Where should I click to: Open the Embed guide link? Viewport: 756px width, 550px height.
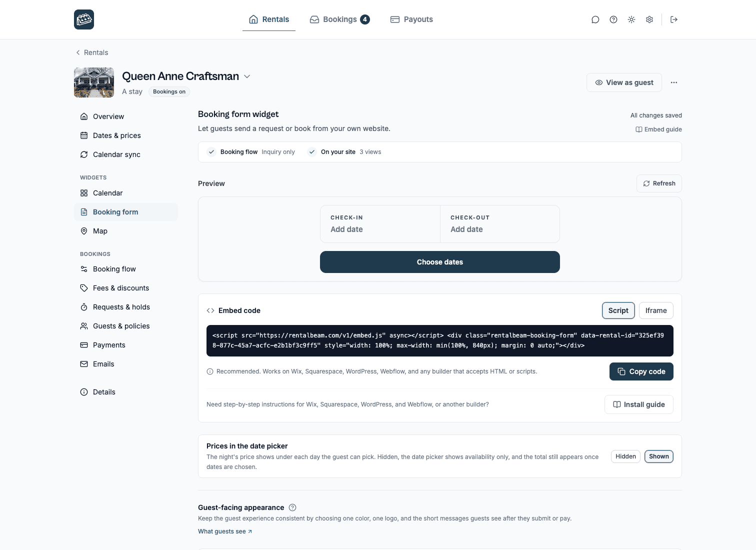658,129
